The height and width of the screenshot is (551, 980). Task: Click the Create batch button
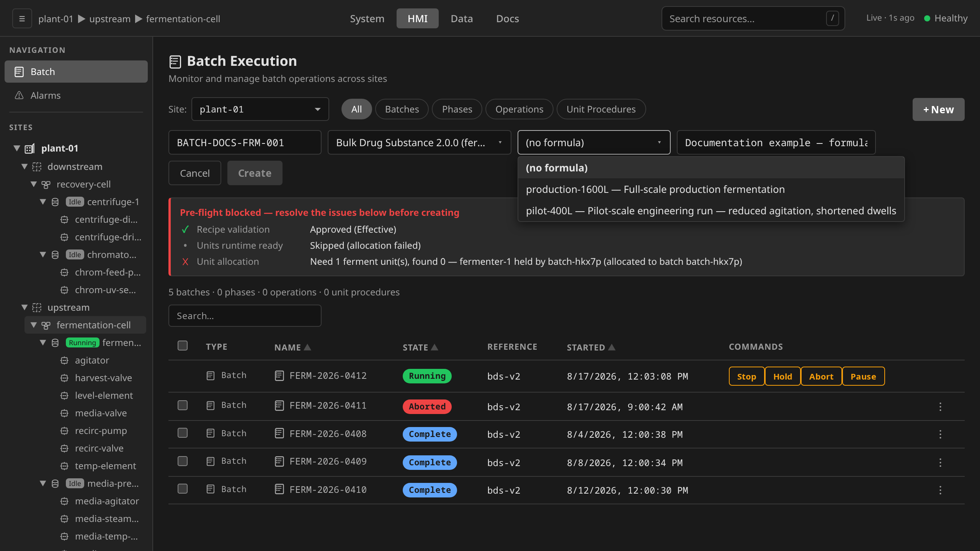point(255,173)
